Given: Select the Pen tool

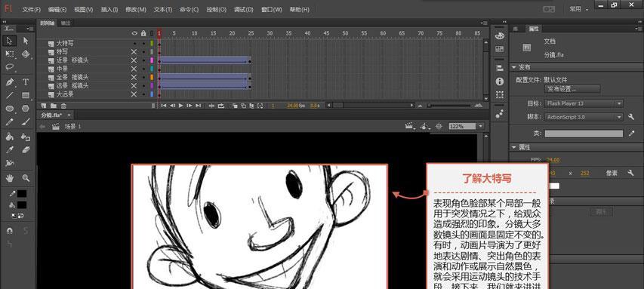Looking at the screenshot, I should coord(10,81).
